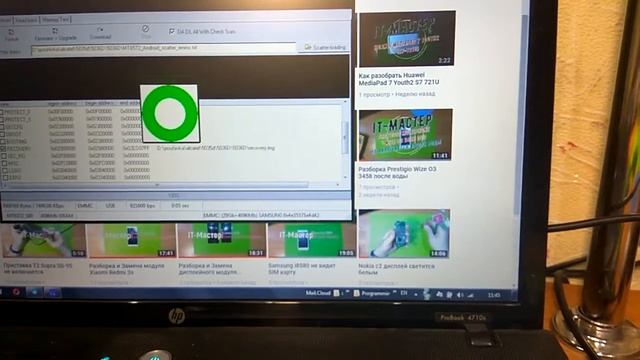
Task: Click the Firmware Upgrade toolbar icon
Action: [x=55, y=34]
